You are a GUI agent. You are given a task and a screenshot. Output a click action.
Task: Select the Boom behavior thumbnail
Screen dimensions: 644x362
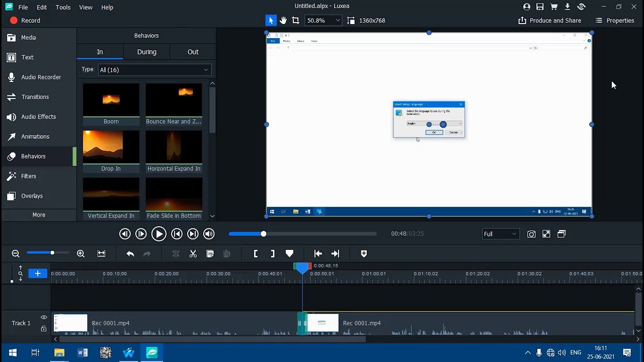[111, 104]
